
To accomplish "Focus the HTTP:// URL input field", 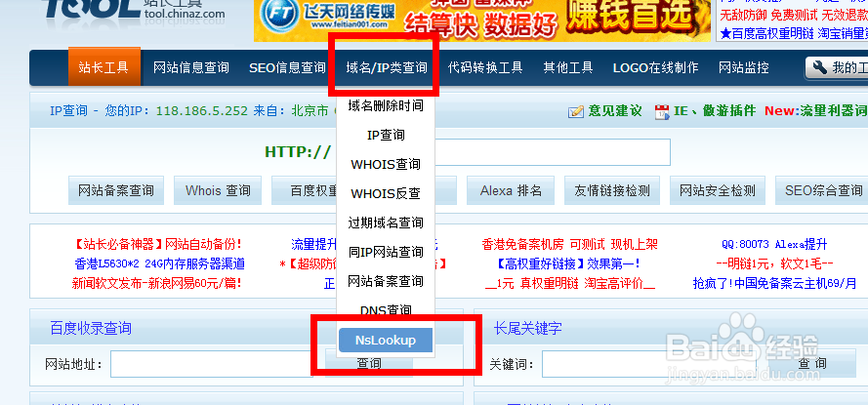I will 553,152.
